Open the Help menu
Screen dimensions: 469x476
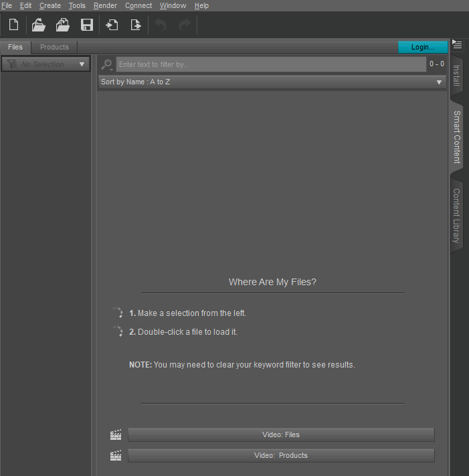point(202,5)
